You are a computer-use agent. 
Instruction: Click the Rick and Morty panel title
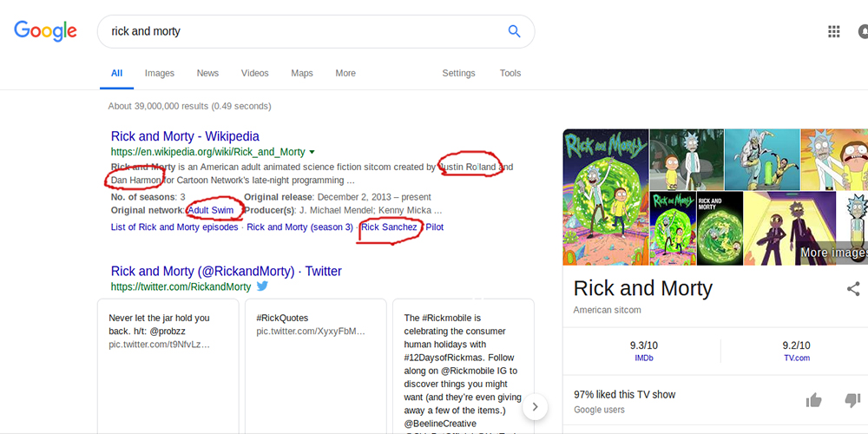point(642,288)
